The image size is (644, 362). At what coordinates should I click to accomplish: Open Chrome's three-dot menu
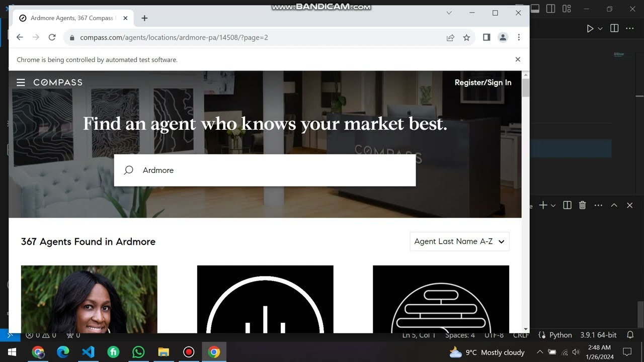519,37
